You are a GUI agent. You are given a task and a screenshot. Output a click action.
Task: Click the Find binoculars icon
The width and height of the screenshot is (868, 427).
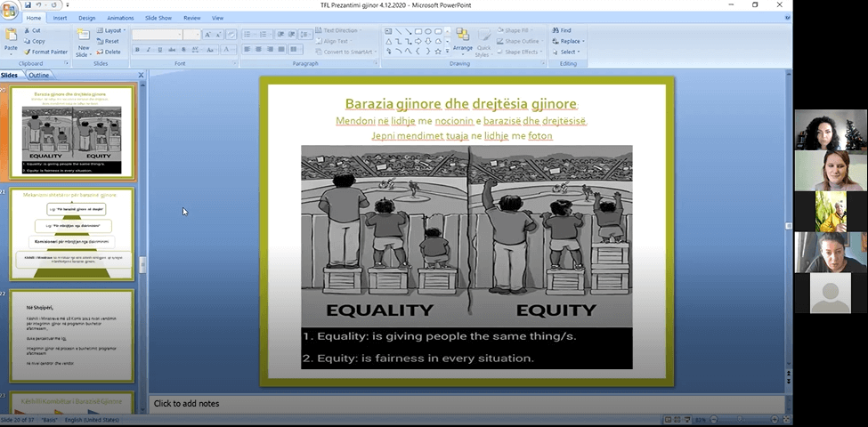click(556, 30)
